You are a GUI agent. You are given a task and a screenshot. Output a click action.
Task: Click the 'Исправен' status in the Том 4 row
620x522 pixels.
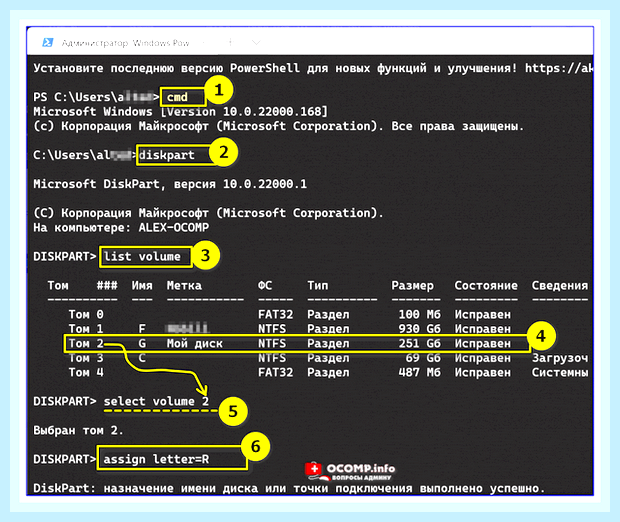482,372
